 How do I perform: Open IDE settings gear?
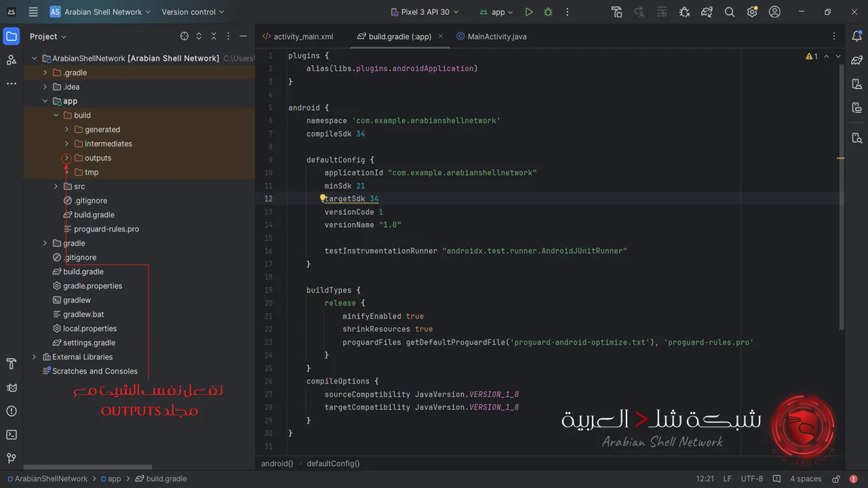pyautogui.click(x=752, y=12)
